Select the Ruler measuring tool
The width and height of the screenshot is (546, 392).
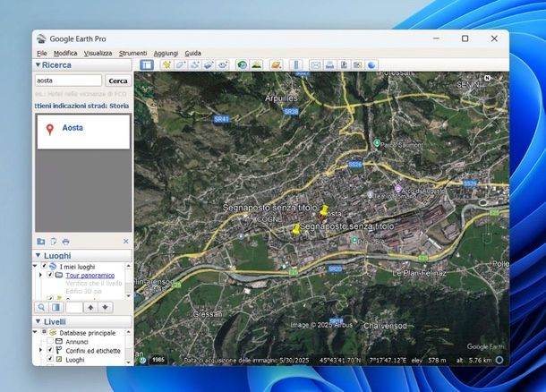(296, 64)
